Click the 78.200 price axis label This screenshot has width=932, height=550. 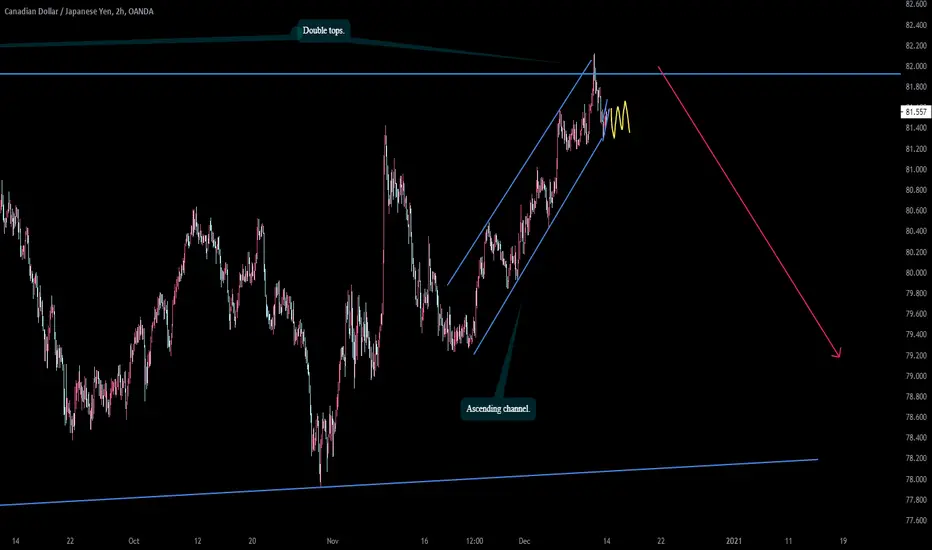(x=916, y=458)
